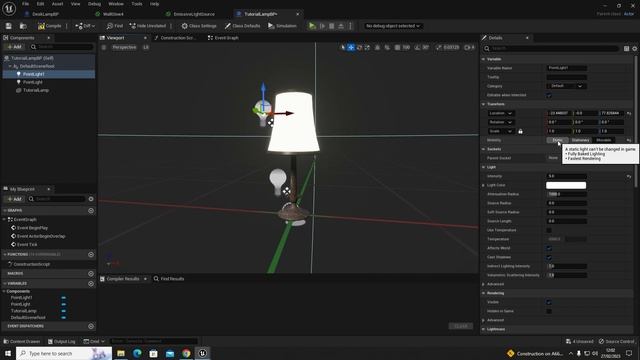Open the play options three-dot menu
This screenshot has width=640, height=360.
coord(350,26)
